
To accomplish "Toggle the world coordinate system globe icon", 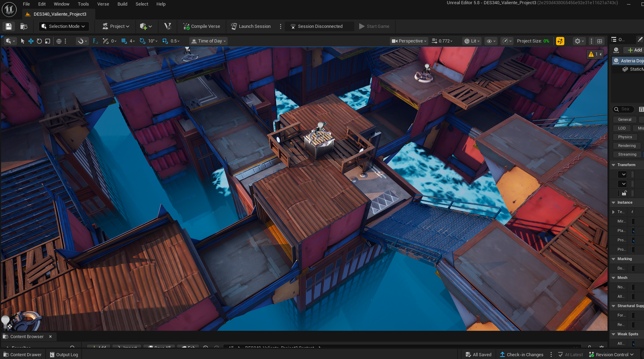I will (x=59, y=41).
